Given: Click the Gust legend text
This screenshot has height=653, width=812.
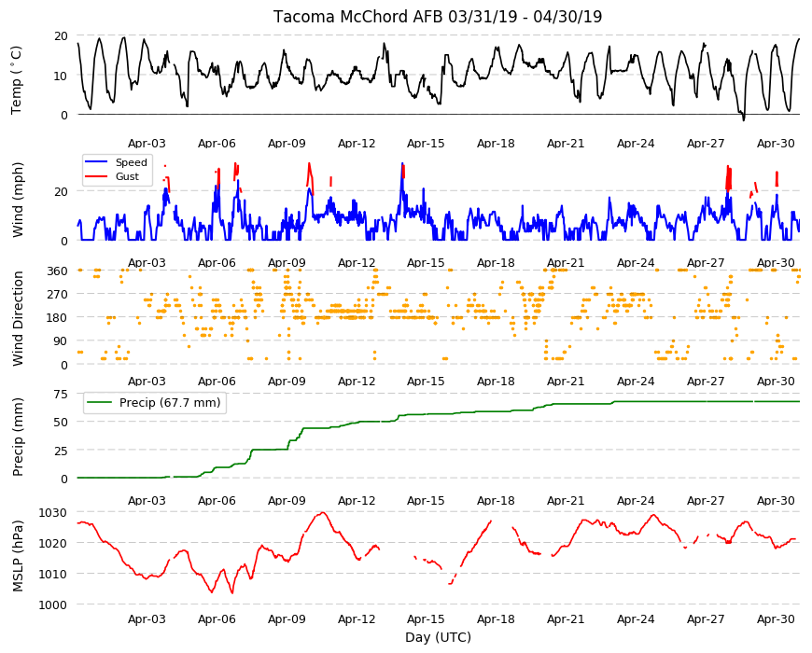Looking at the screenshot, I should click(x=127, y=176).
